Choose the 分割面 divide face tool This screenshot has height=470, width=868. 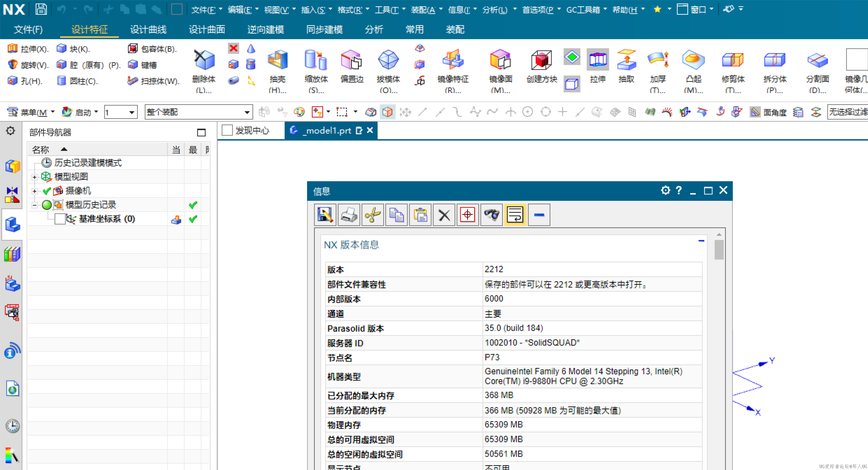pyautogui.click(x=817, y=71)
